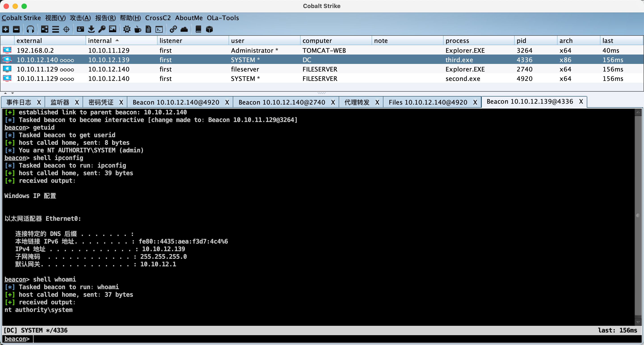Close the Files 10.10.12.140@4920 tab
Viewport: 644px width, 345px height.
click(475, 102)
